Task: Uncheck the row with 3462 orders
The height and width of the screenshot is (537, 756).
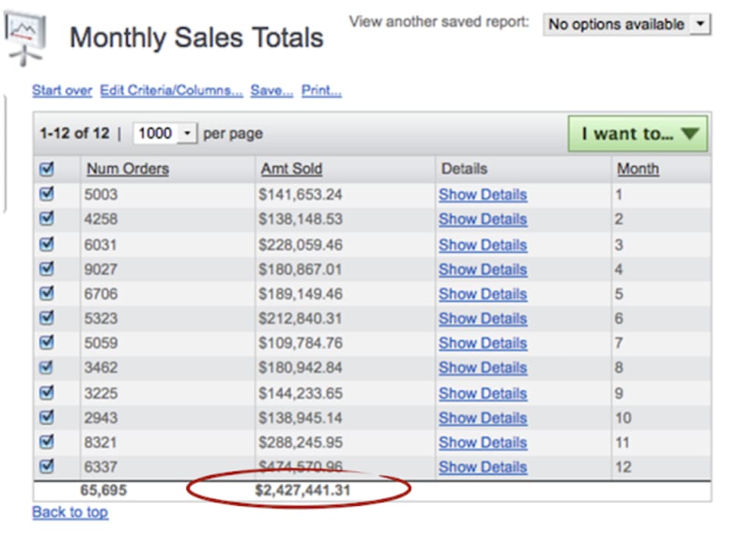Action: [47, 367]
